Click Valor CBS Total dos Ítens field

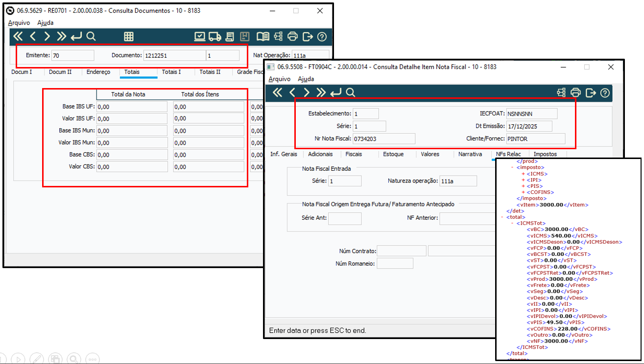(209, 167)
